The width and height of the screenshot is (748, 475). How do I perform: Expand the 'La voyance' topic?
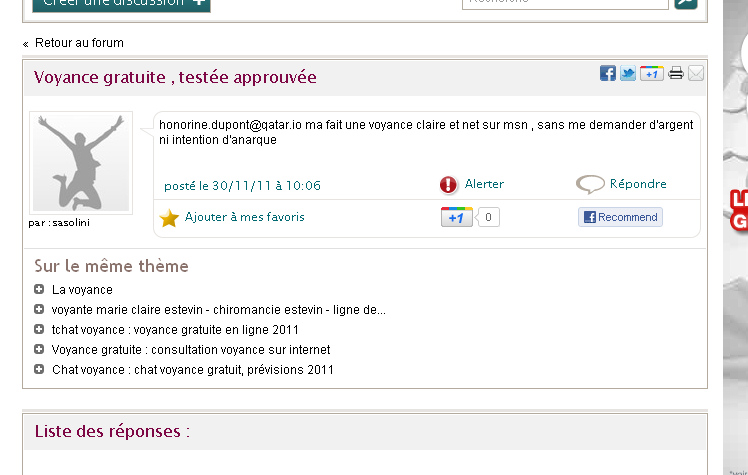(39, 290)
